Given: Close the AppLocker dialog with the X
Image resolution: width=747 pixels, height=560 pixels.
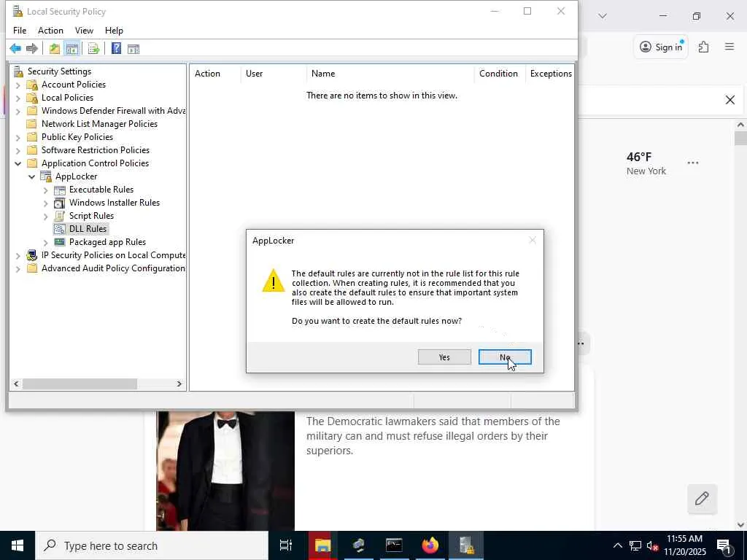Looking at the screenshot, I should [x=533, y=241].
